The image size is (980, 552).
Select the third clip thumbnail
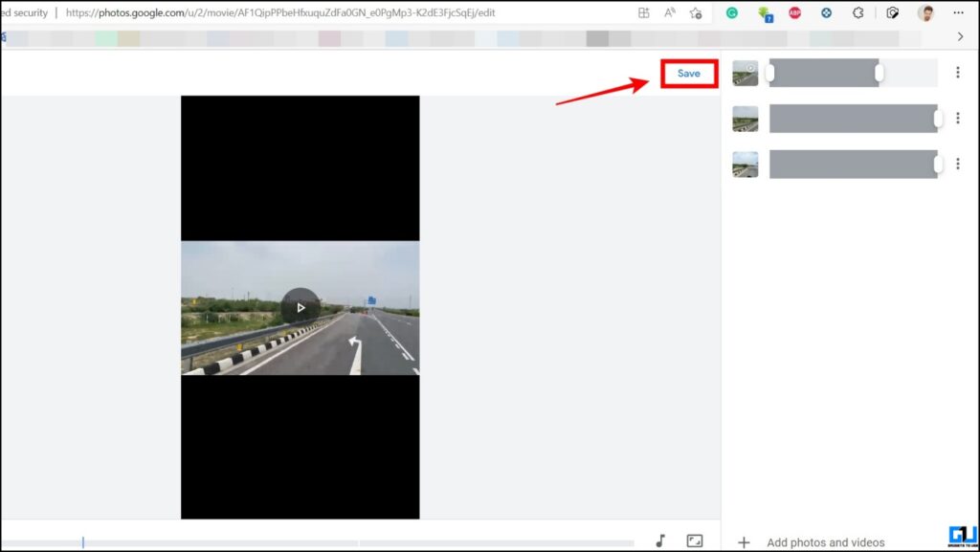coord(745,165)
